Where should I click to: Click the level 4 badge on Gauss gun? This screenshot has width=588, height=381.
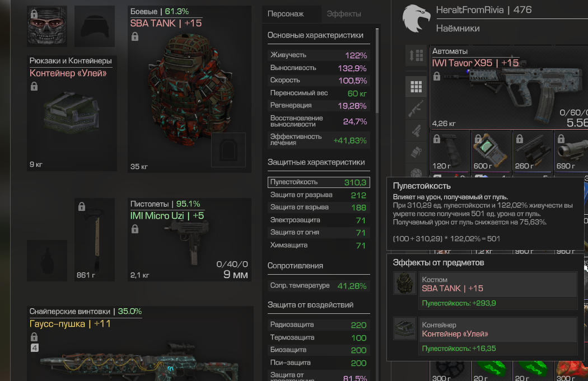pyautogui.click(x=35, y=348)
